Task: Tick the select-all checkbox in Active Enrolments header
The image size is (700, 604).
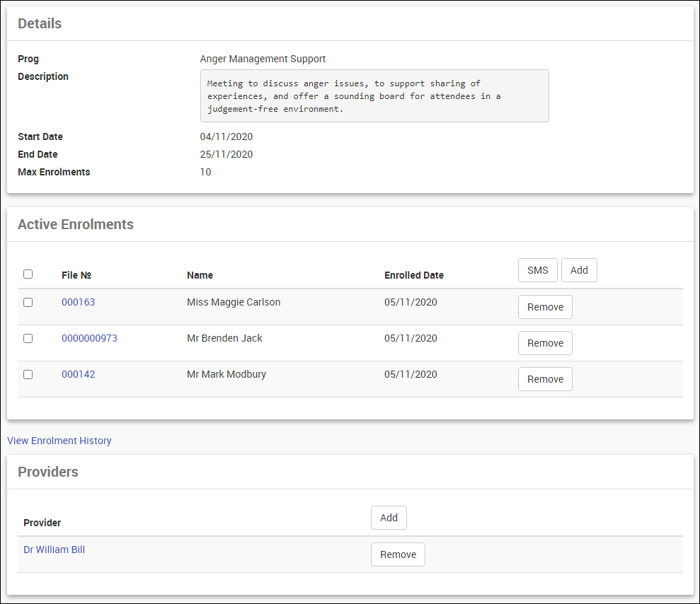Action: 28,274
